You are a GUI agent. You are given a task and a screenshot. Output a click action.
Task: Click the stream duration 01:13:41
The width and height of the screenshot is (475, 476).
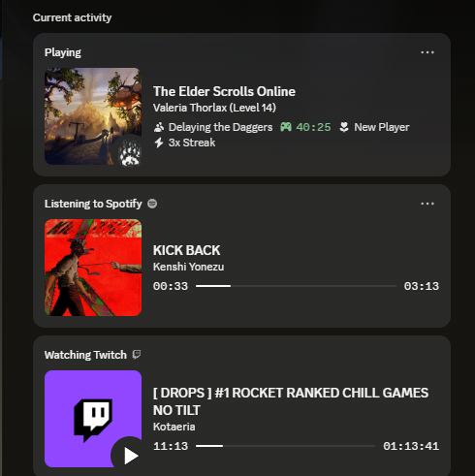click(411, 446)
